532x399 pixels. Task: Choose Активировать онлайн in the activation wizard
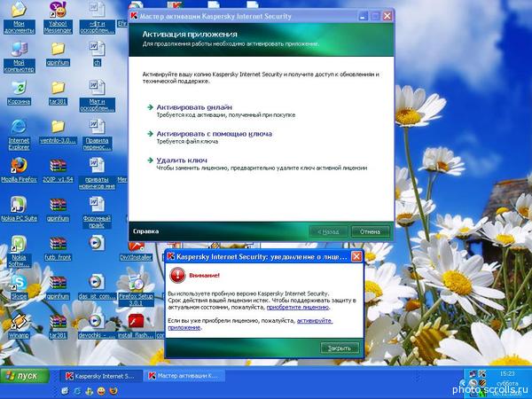(194, 107)
